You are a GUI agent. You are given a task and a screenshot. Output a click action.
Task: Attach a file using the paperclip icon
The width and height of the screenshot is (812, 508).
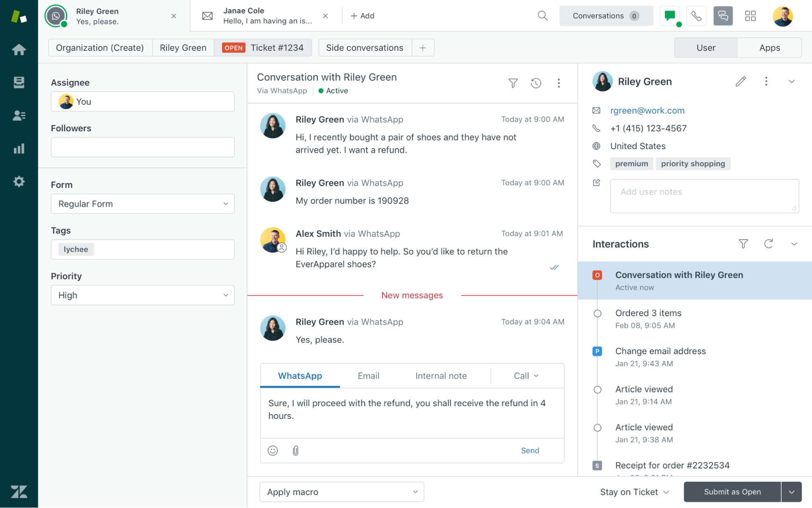click(x=295, y=450)
